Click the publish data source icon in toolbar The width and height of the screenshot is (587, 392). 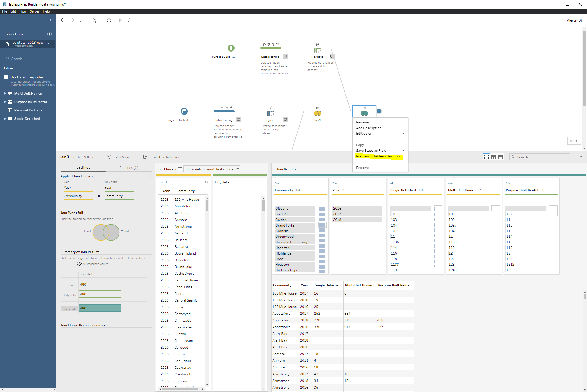tap(95, 20)
